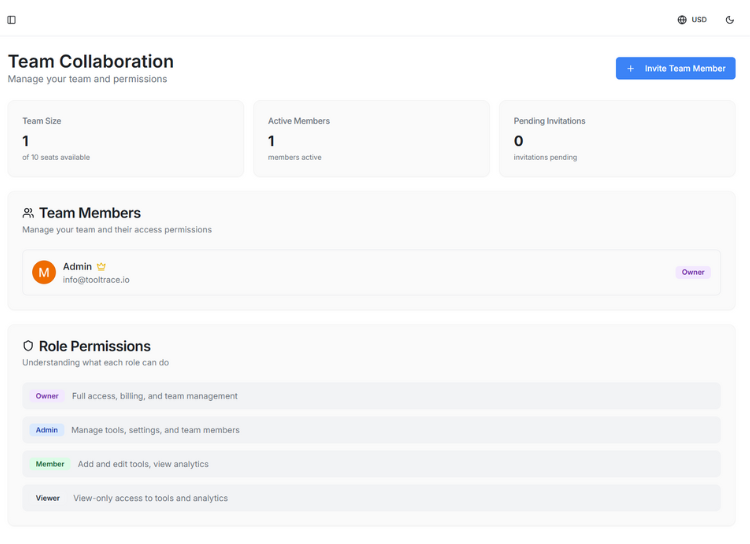Click the orange M avatar
Screen dimensions: 750x544
coord(44,272)
